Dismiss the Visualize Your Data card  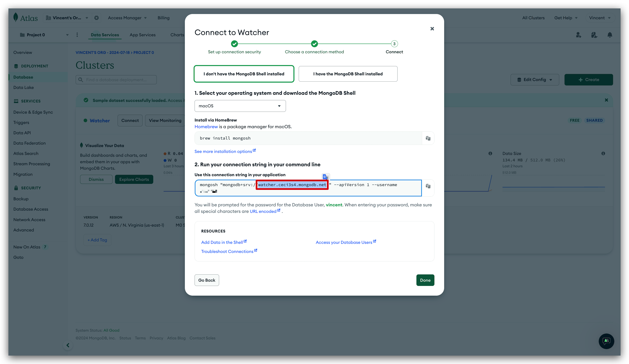(96, 179)
